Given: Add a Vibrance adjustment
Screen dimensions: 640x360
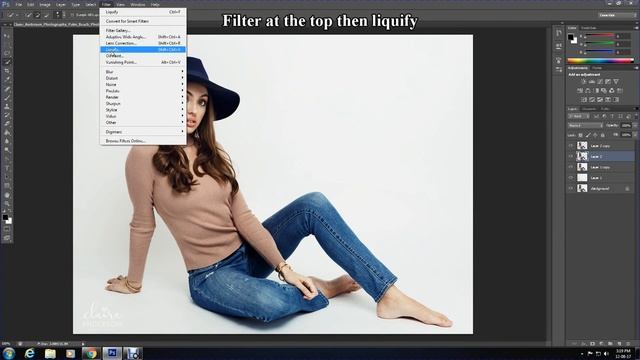Looking at the screenshot, I should [616, 82].
